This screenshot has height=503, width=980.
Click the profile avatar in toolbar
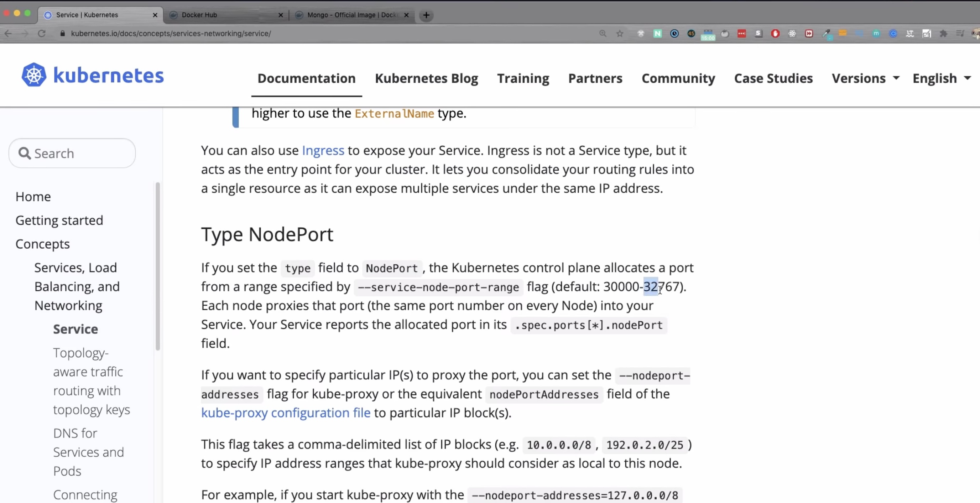point(976,33)
